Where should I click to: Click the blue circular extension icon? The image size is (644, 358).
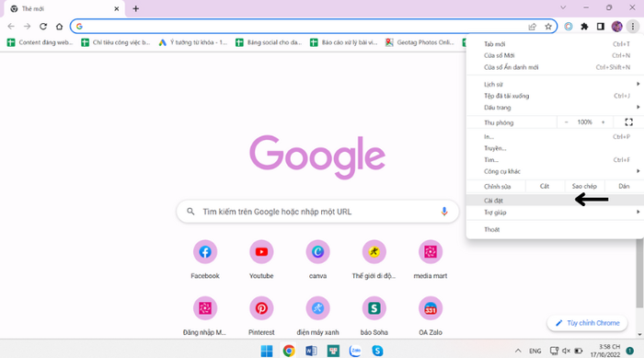[569, 27]
